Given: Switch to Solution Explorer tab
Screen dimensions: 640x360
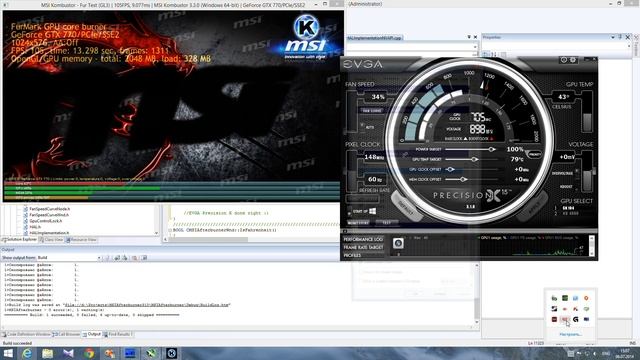Looking at the screenshot, I should (x=20, y=240).
